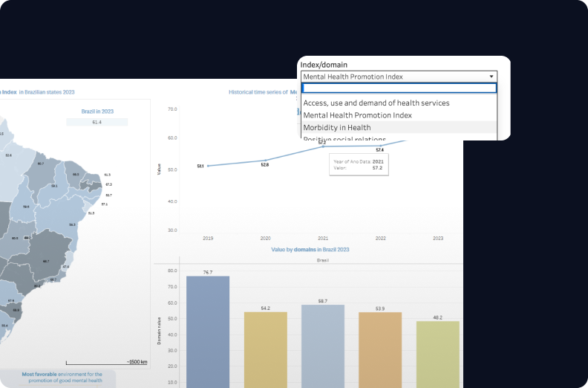Select the 76.7 blue bar
588x388 pixels.
pos(208,331)
